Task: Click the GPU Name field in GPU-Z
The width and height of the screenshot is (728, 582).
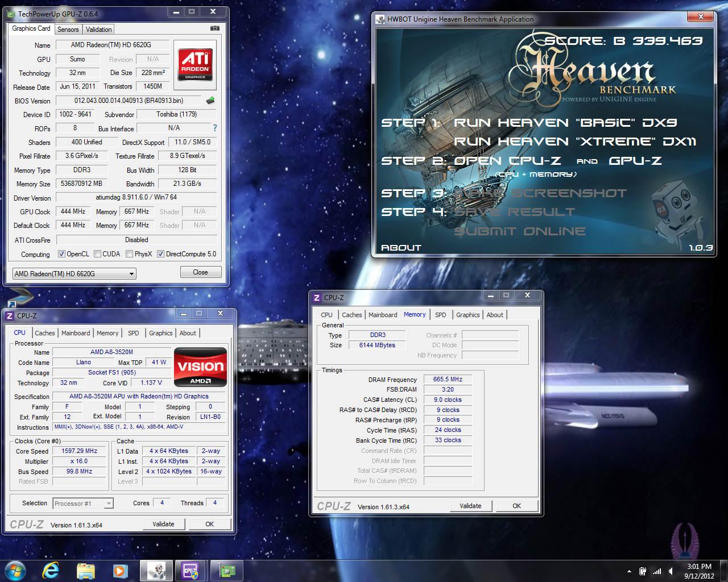Action: 111,45
